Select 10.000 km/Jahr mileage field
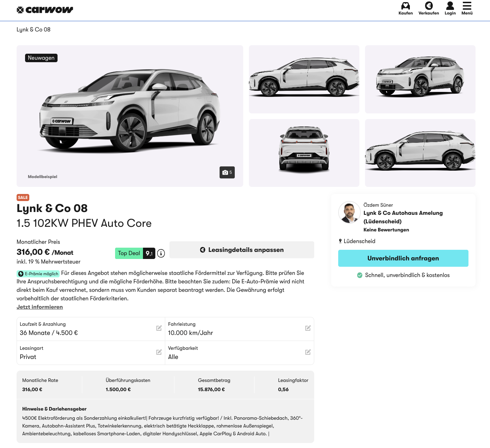This screenshot has height=448, width=490. (239, 329)
